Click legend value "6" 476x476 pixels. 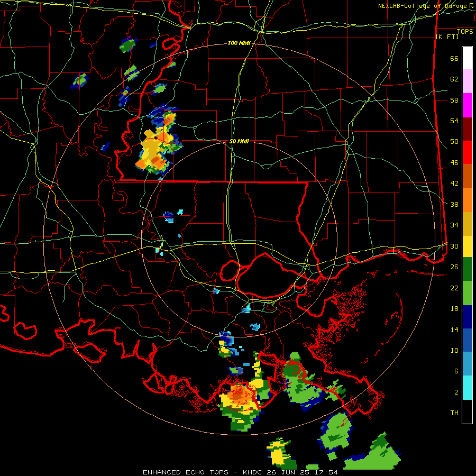[456, 371]
